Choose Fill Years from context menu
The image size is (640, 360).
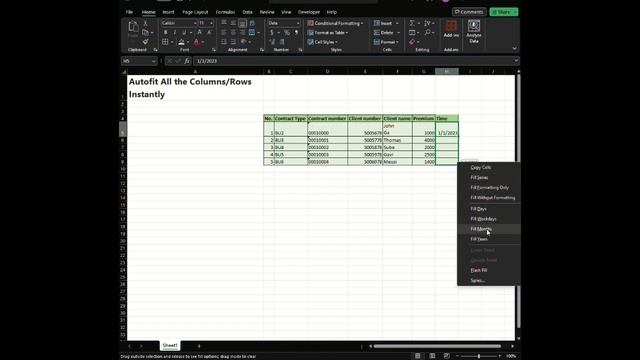pyautogui.click(x=489, y=239)
